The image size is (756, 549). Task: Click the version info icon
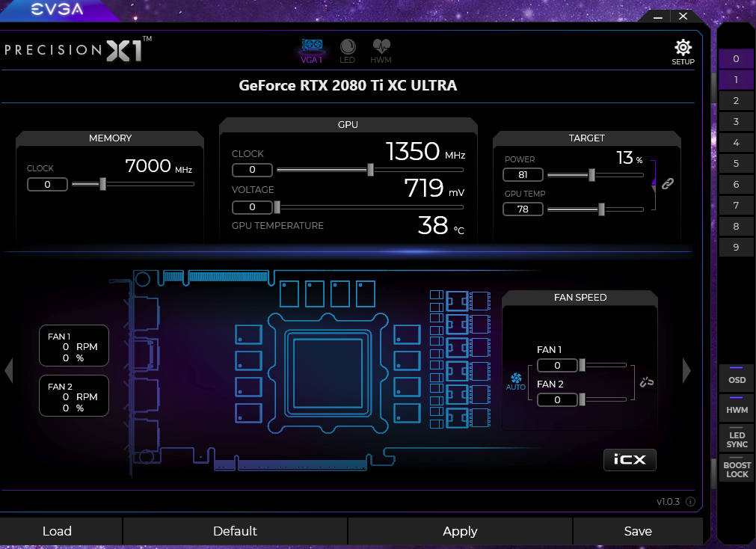(x=690, y=501)
